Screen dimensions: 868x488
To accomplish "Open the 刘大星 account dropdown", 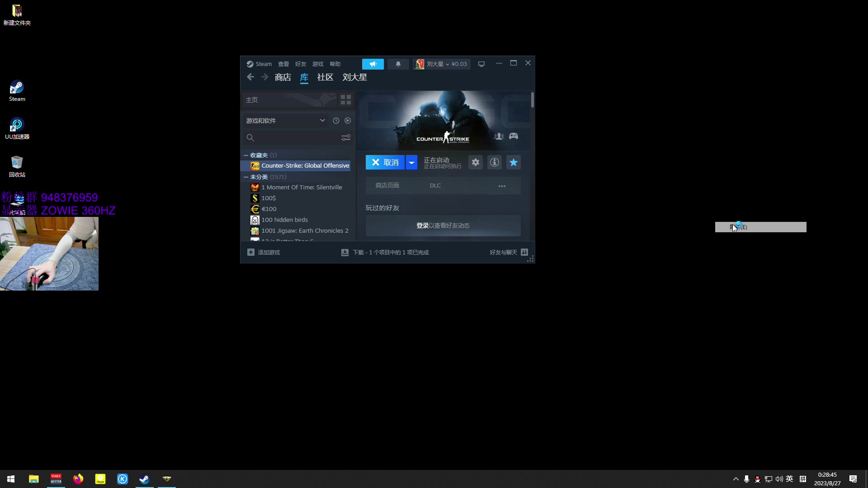I will click(442, 64).
